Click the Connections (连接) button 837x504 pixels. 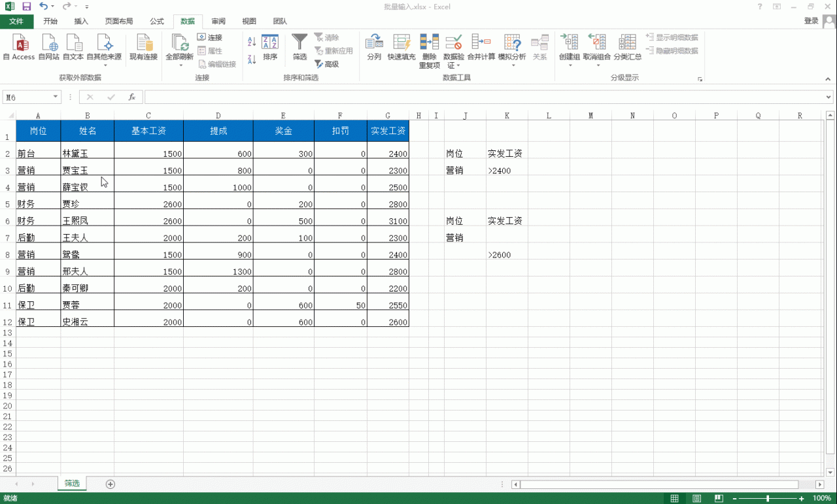pyautogui.click(x=210, y=37)
